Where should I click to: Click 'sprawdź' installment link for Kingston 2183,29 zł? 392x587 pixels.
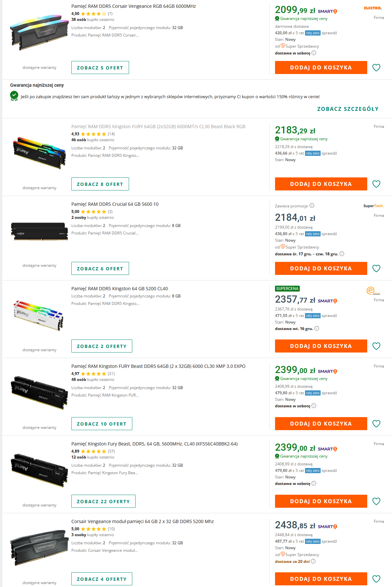329,153
